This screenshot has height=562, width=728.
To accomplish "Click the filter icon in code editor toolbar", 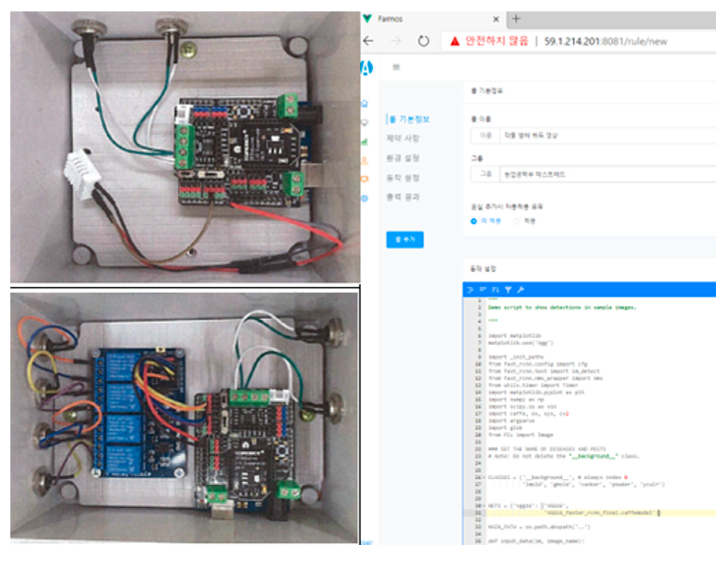I will coord(508,290).
